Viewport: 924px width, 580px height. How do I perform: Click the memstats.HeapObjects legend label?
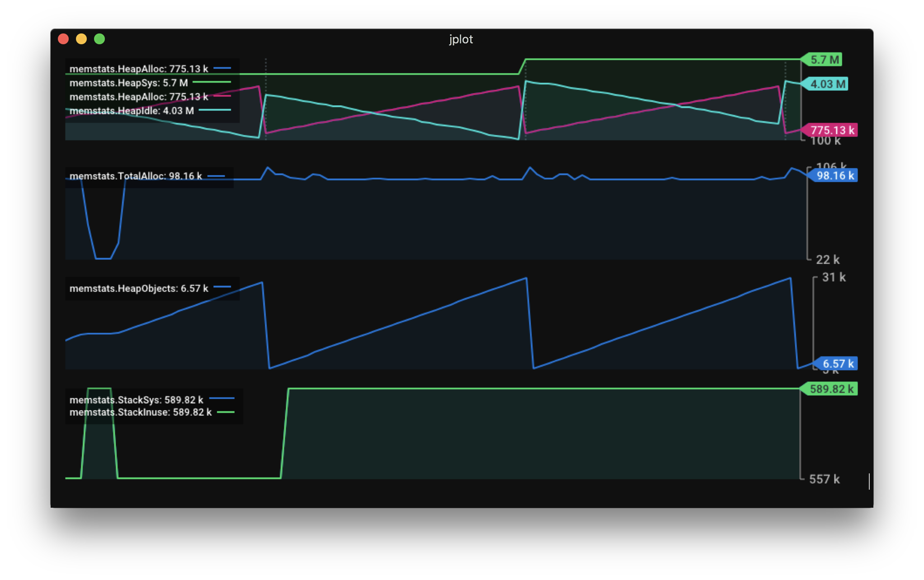tap(138, 289)
